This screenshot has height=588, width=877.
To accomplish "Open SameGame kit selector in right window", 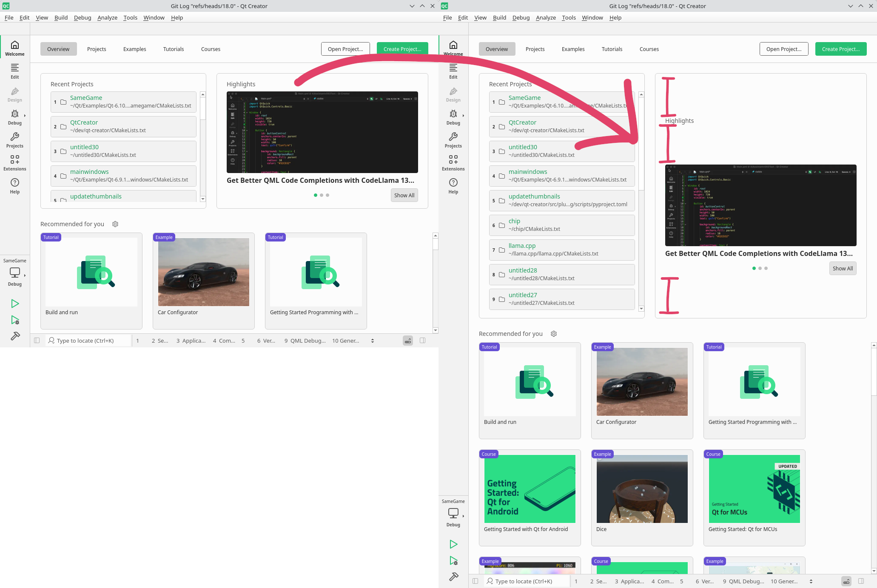I will [x=453, y=513].
